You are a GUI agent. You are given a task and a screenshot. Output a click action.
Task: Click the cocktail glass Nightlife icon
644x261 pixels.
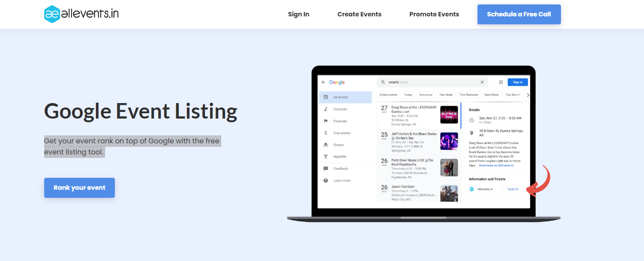click(x=326, y=157)
